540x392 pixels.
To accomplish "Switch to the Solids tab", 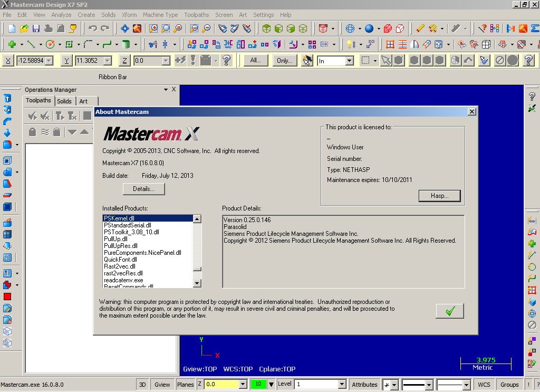I will coord(64,101).
